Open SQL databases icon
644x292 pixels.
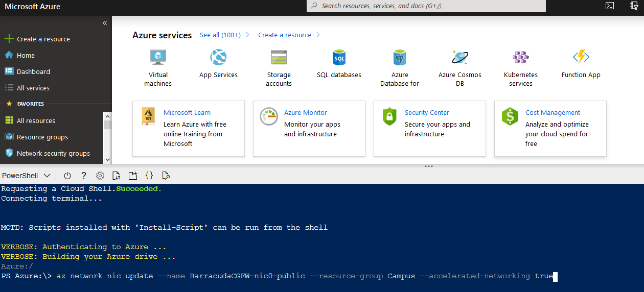pyautogui.click(x=339, y=57)
